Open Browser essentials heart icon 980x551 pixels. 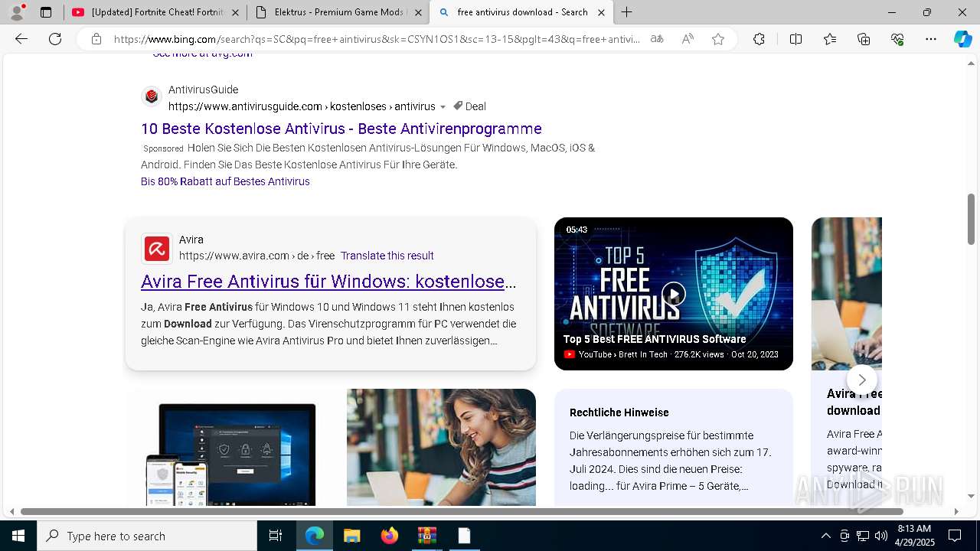(897, 39)
